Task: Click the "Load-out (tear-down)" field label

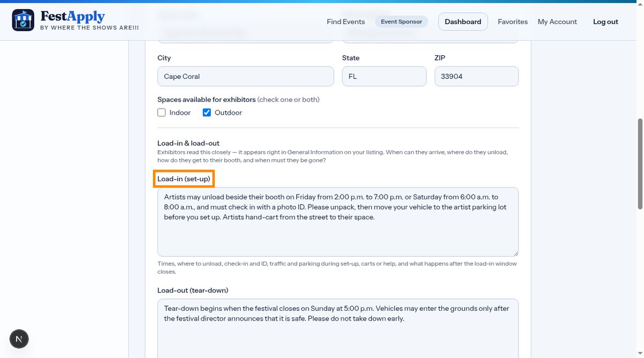Action: (193, 290)
